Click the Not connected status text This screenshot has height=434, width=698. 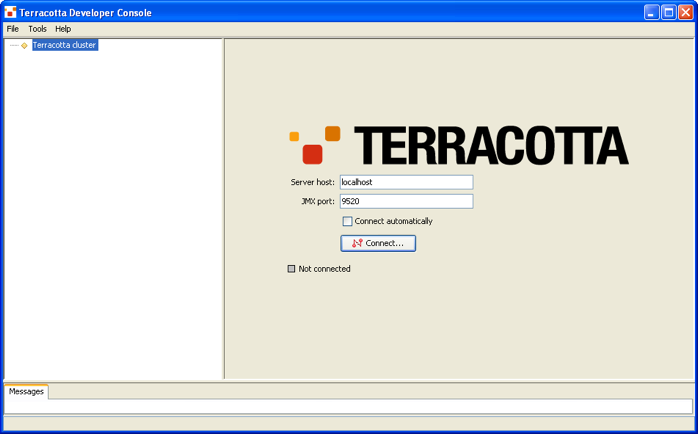(x=325, y=269)
